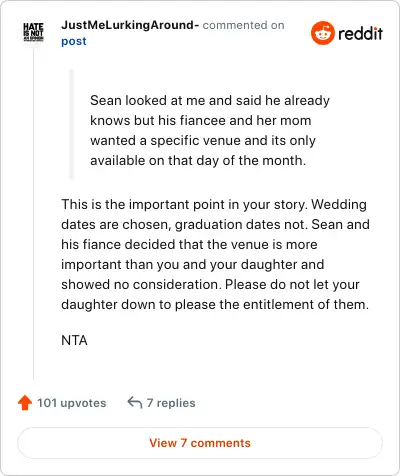Click the sentence "Wedding dates are chosen"
This screenshot has width=400, height=476.
click(215, 214)
